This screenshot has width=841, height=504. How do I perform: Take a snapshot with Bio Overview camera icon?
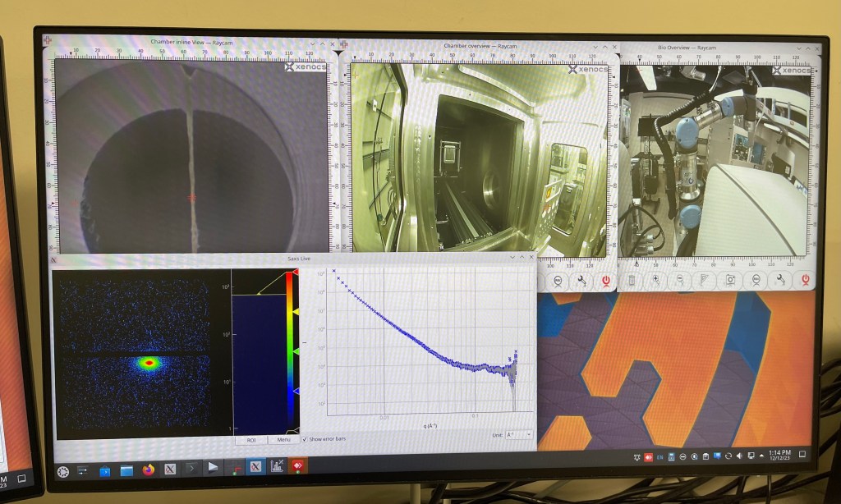tap(728, 280)
